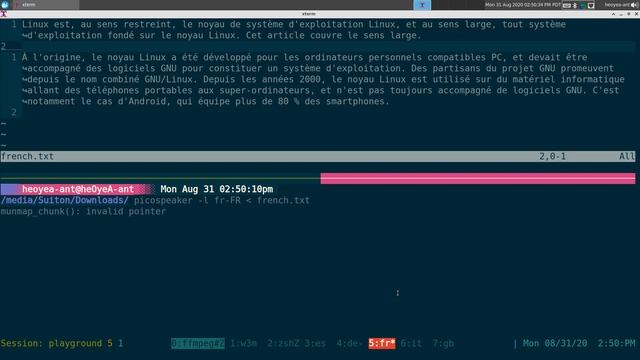Click the tmux status date Mon 08/31/20

tap(555, 343)
